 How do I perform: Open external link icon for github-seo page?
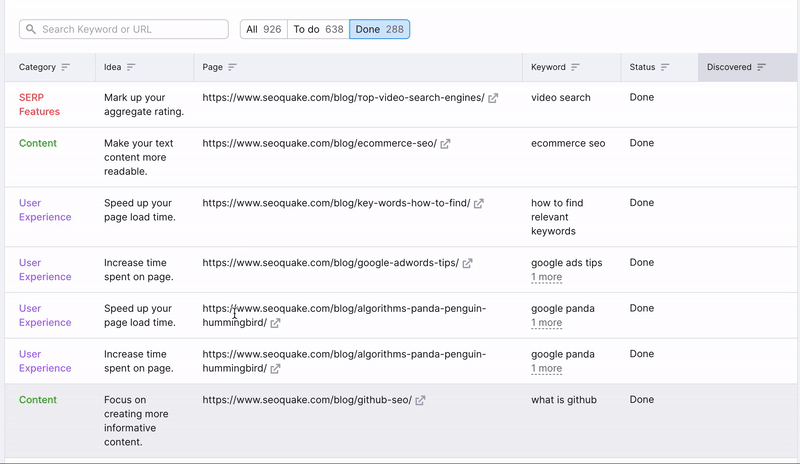coord(420,400)
